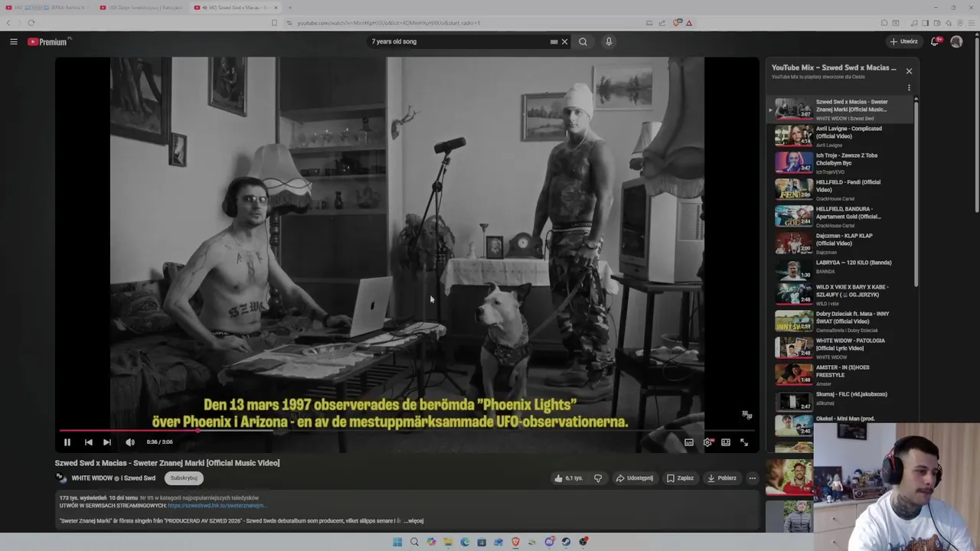The image size is (980, 551).
Task: Toggle subtitles in the player
Action: point(689,442)
